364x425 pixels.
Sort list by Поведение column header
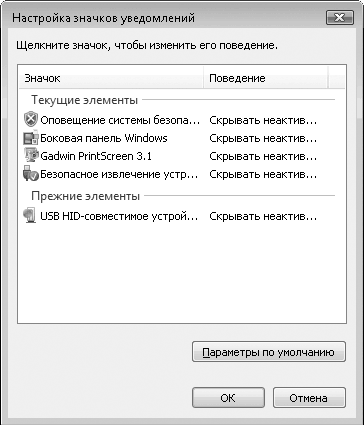(x=266, y=78)
